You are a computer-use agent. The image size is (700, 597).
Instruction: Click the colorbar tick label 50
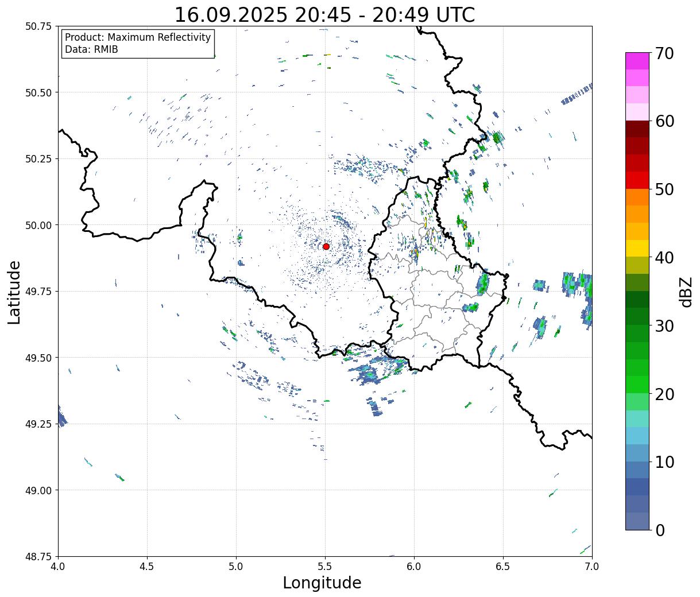[664, 189]
